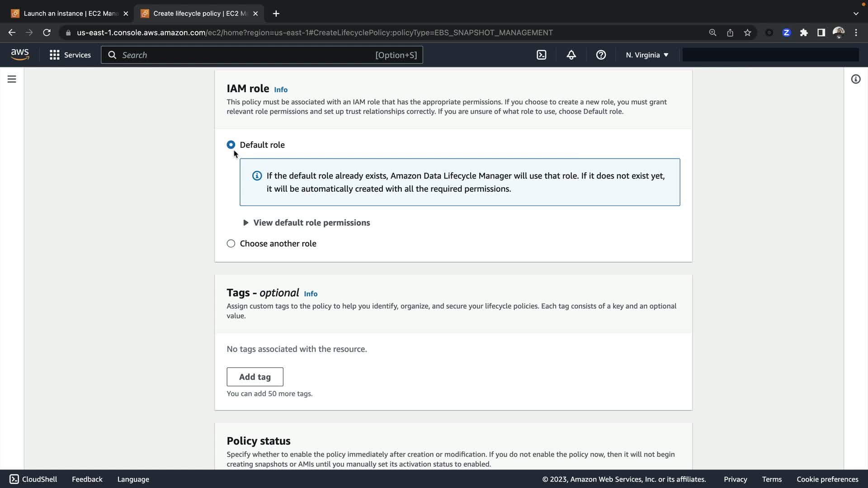
Task: Open the Info link beside IAM role
Action: [281, 89]
